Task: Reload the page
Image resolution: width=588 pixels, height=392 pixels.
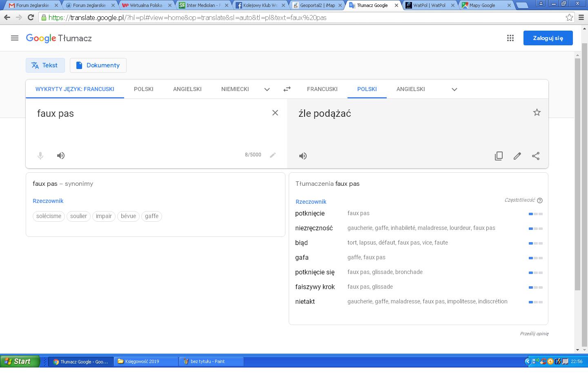Action: (31, 18)
